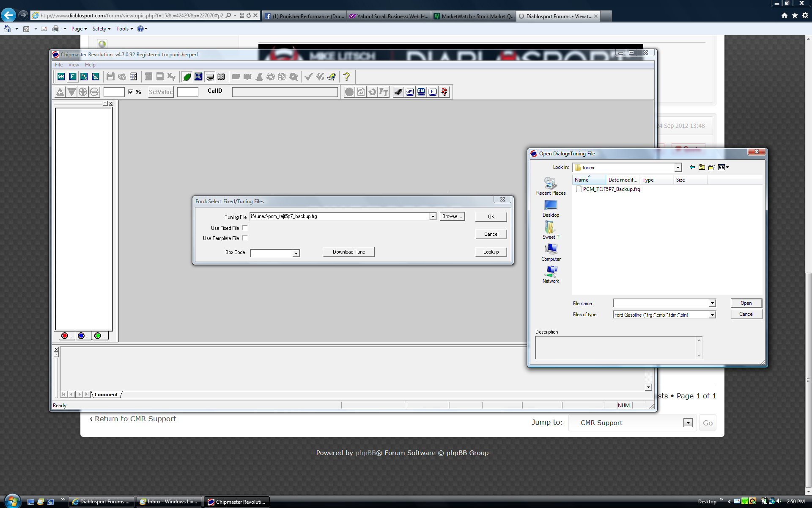This screenshot has width=812, height=508.
Task: Toggle the percent checkbox
Action: coord(131,92)
